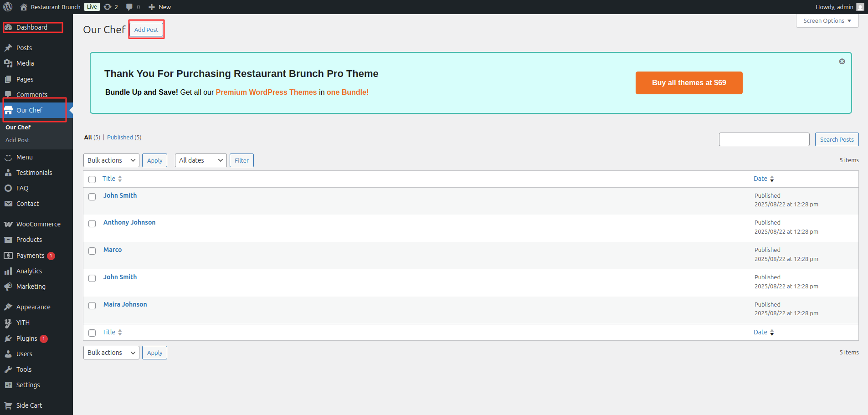Tick the checkbox for Maira Johnson
The image size is (868, 415).
click(x=92, y=306)
